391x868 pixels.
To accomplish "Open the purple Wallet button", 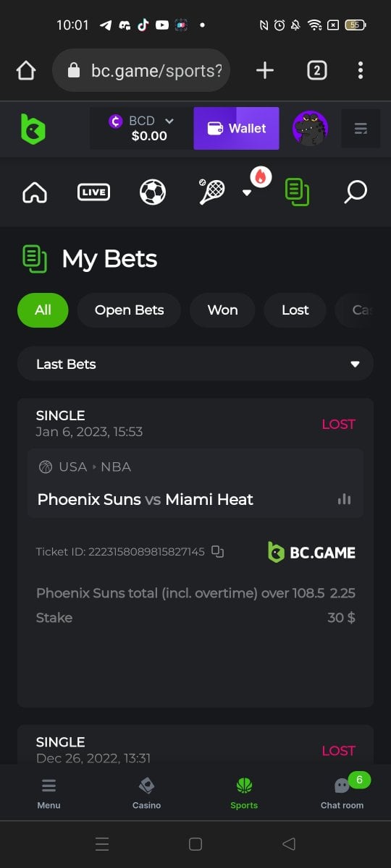I will [x=236, y=129].
